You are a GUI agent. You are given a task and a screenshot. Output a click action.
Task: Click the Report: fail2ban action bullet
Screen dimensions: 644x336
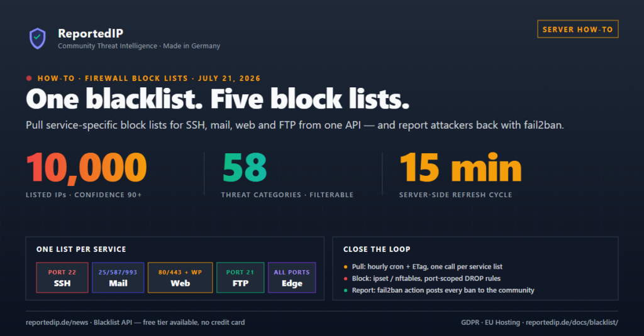click(443, 290)
